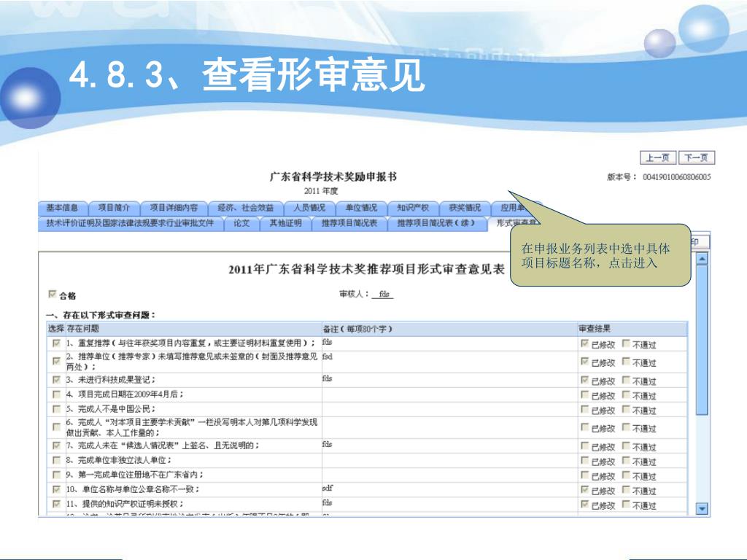
Task: Switch to the 单位情况 tab
Action: pos(361,208)
